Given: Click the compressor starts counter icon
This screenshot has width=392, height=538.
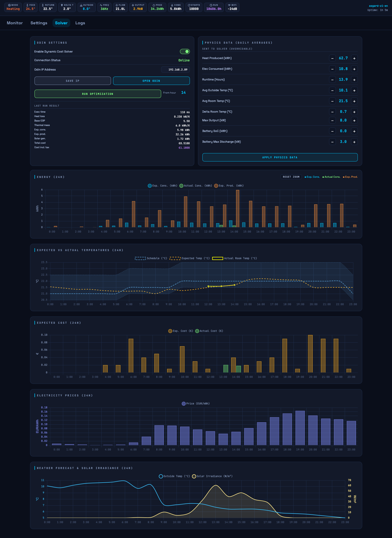Looking at the screenshot, I should click(x=189, y=5).
